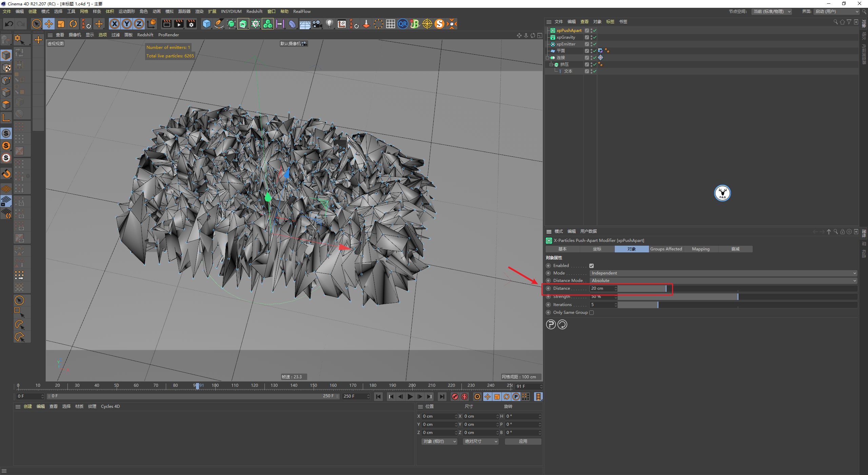Toggle xpGravity enabled checkmark in object manager
Image resolution: width=868 pixels, height=475 pixels.
[x=595, y=37]
